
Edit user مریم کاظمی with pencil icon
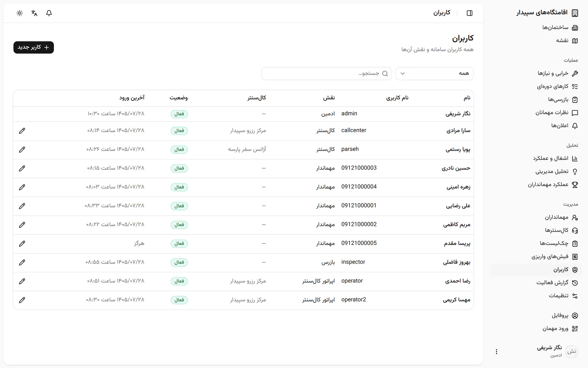(x=22, y=225)
